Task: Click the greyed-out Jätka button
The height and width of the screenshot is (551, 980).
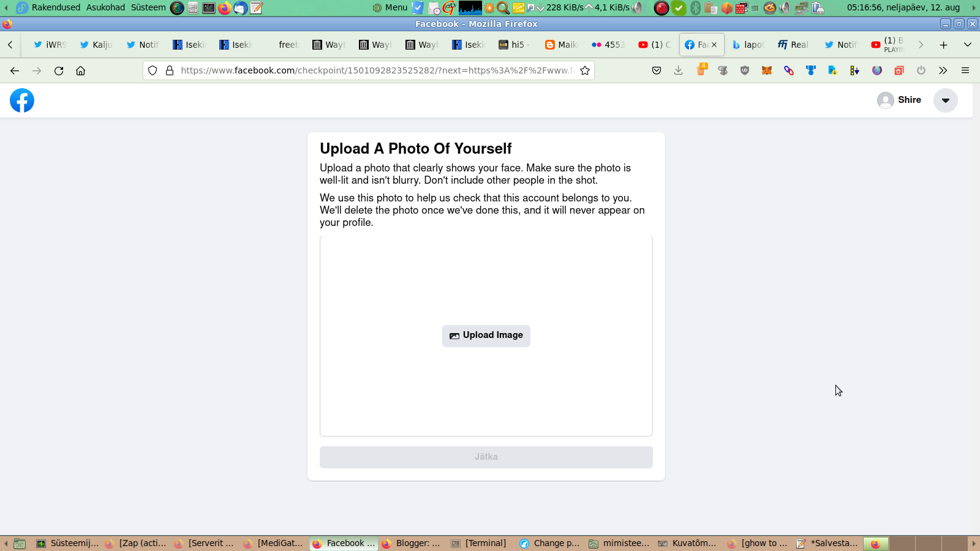Action: coord(486,457)
